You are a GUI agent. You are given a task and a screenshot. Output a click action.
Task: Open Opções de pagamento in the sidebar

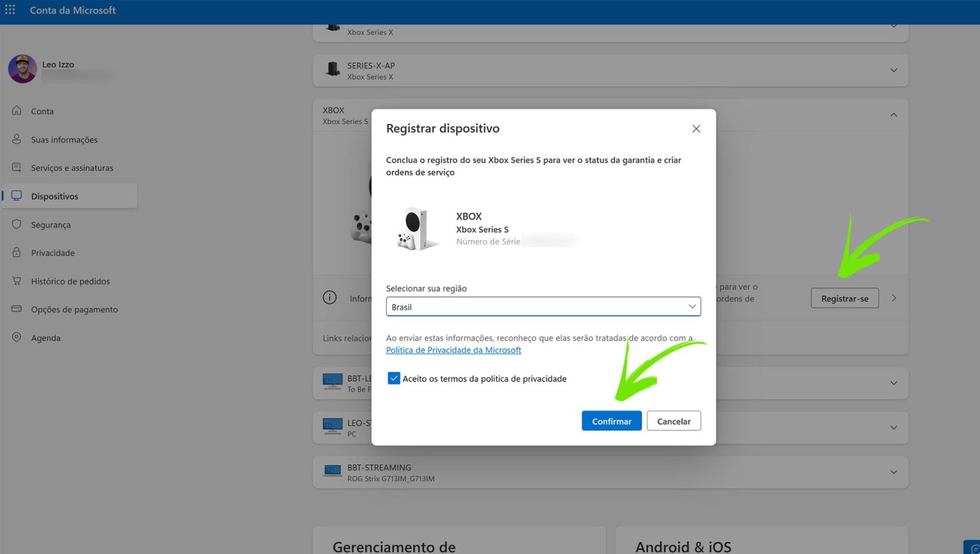pyautogui.click(x=74, y=310)
